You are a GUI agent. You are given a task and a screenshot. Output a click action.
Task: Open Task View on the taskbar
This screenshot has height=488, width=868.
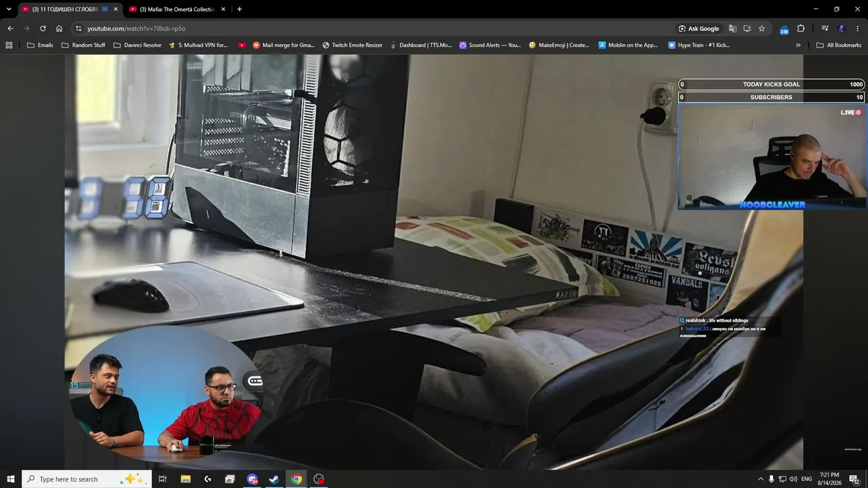tap(163, 479)
